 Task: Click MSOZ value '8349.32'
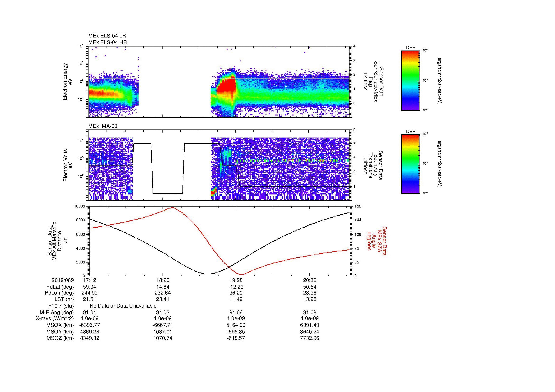[89, 338]
